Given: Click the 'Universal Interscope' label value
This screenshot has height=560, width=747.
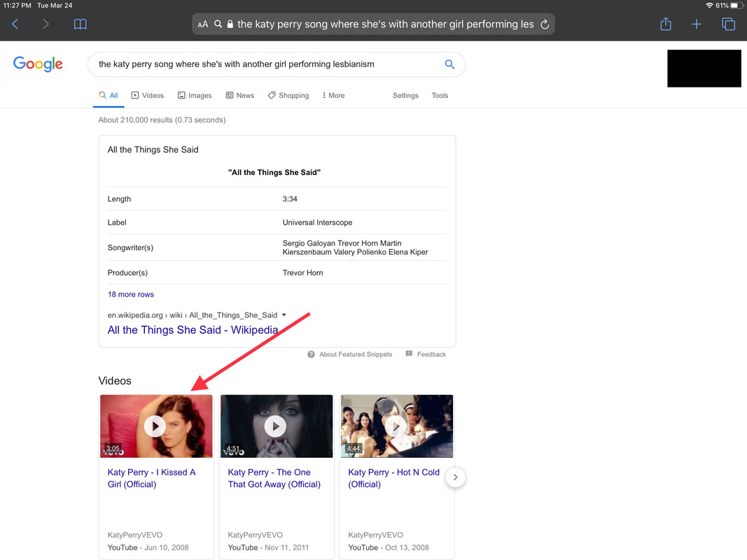Looking at the screenshot, I should pos(317,223).
